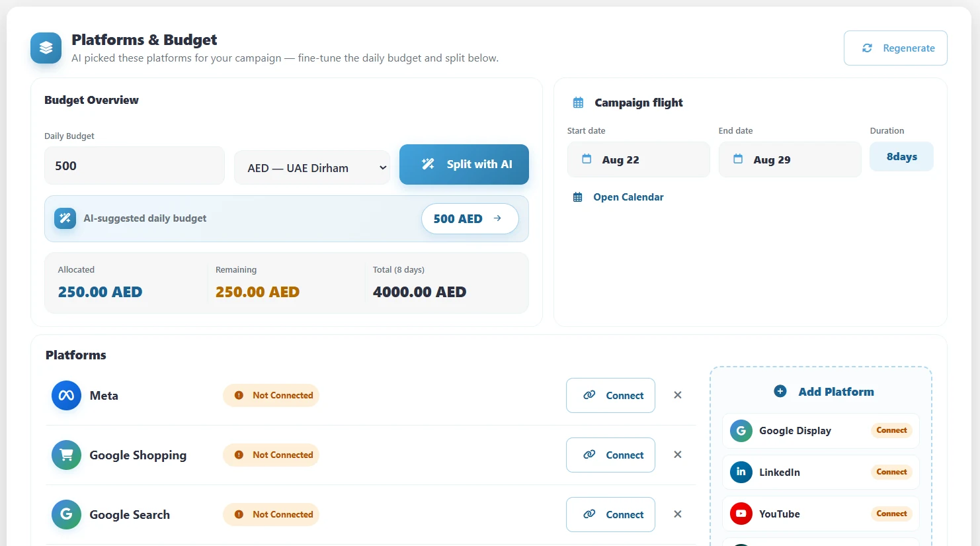Viewport: 980px width, 546px height.
Task: Connect Google Display from Add Platform
Action: pyautogui.click(x=891, y=431)
